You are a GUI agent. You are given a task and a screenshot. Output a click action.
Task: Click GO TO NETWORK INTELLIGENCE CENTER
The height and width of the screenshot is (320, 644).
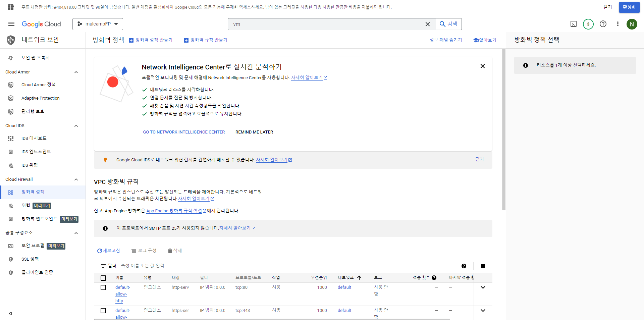[x=184, y=132]
